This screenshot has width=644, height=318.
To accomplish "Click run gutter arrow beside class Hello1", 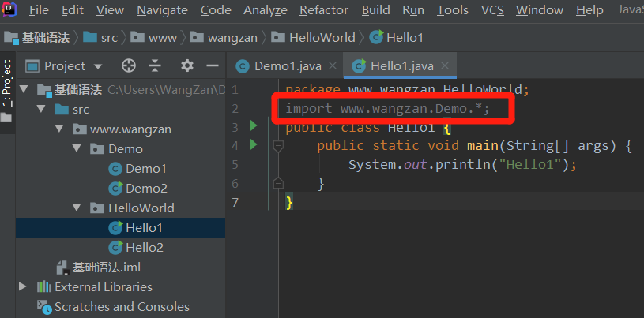I will pos(254,125).
